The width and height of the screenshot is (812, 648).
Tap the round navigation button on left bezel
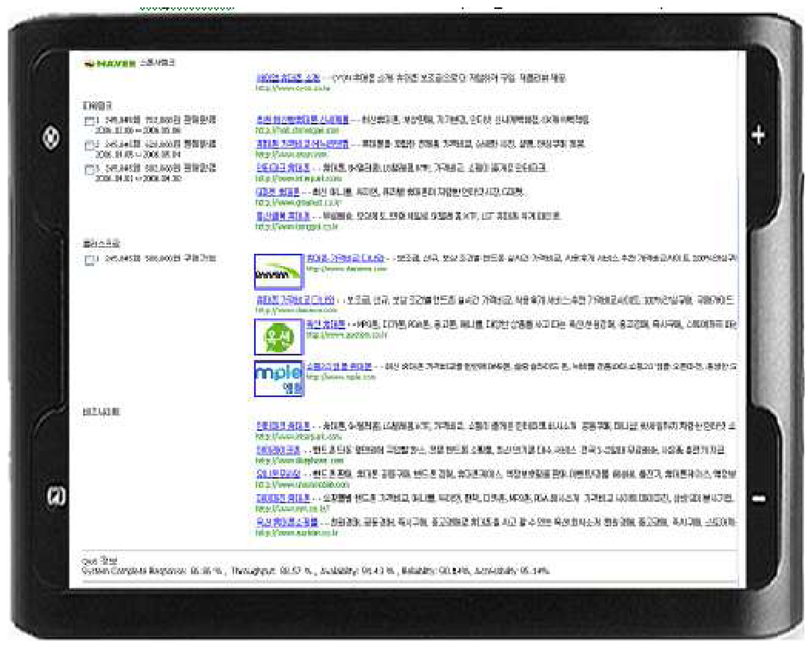51,138
